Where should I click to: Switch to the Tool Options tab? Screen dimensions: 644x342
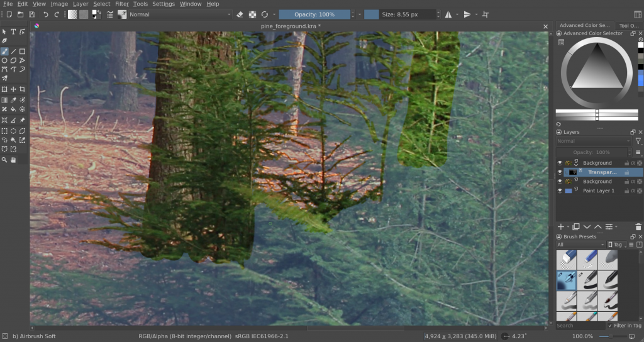(x=630, y=26)
